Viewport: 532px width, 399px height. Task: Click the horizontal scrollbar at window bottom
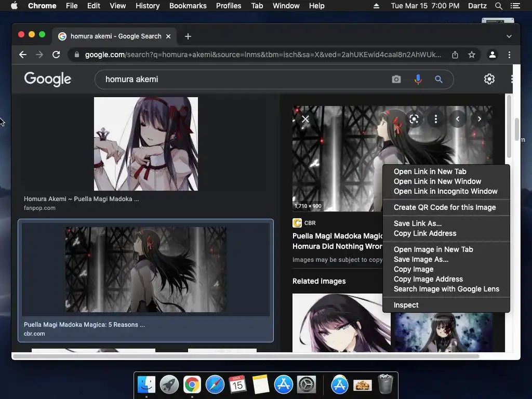coord(246,356)
